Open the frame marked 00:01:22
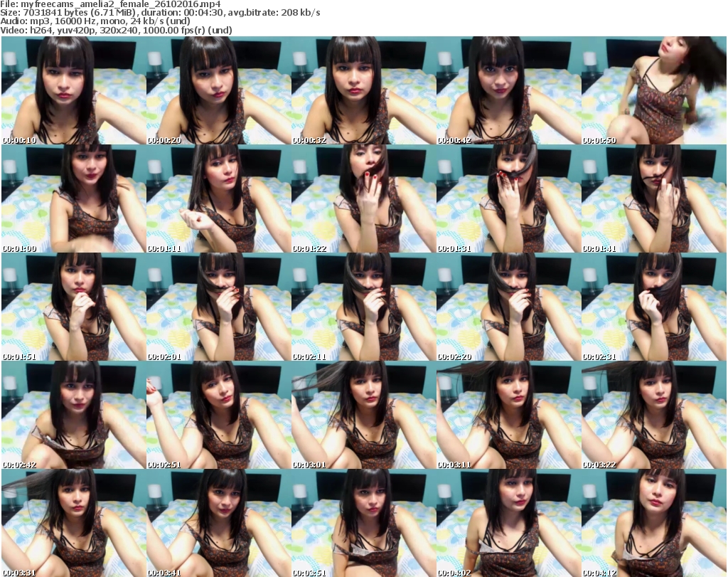728x577 pixels. pyautogui.click(x=363, y=198)
